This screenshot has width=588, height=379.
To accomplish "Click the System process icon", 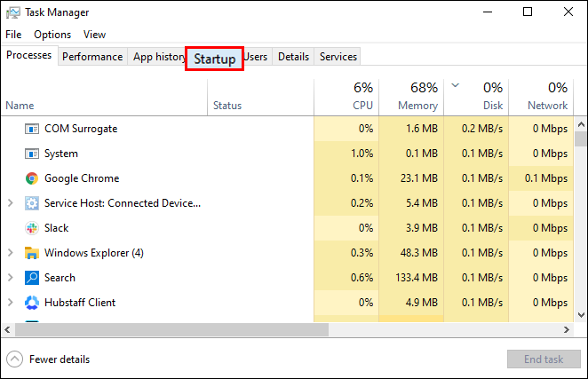I will 32,154.
